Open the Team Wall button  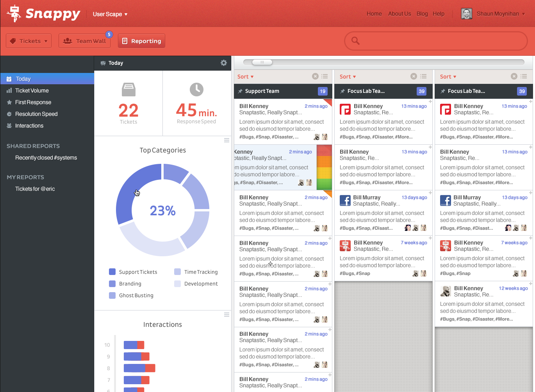pos(85,41)
